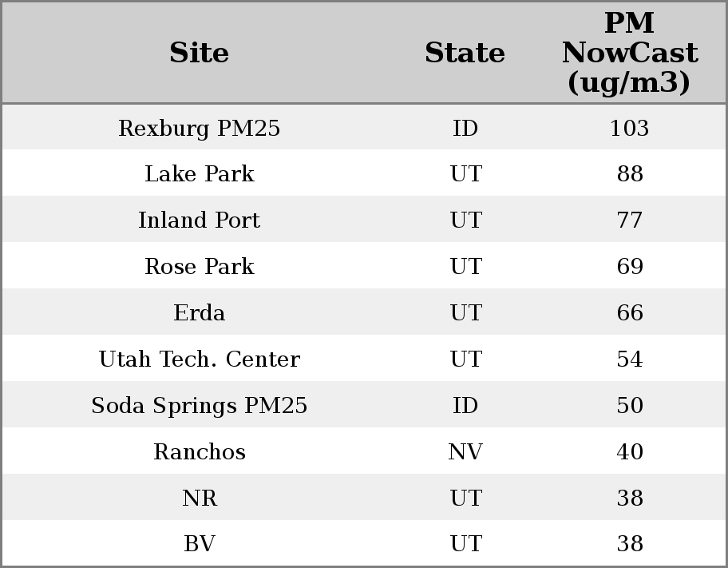Click the Lake Park site name

click(199, 174)
